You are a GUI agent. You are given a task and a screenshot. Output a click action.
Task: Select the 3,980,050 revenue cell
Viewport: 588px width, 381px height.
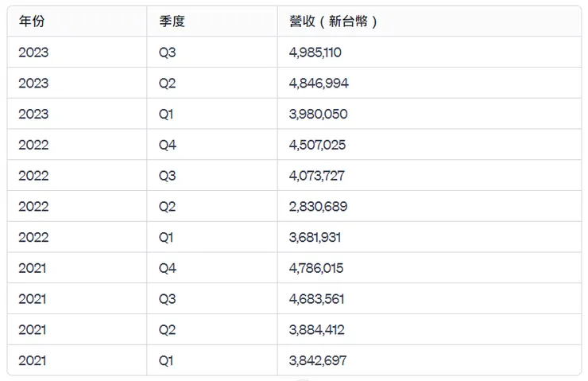(318, 115)
